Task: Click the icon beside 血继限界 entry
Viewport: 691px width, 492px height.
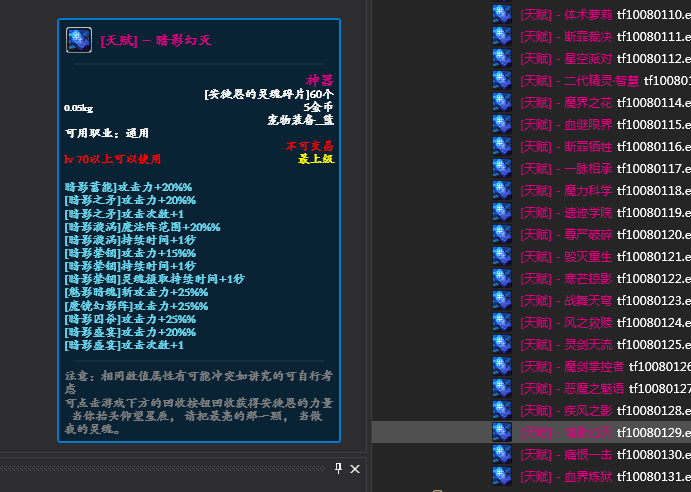Action: tap(502, 124)
